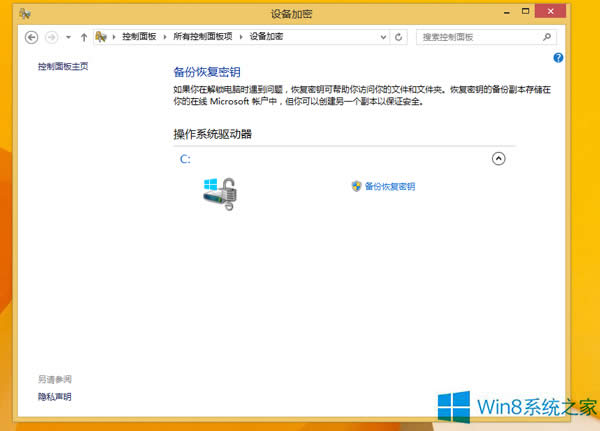Refresh the current page
Image resolution: width=600 pixels, height=431 pixels.
point(398,37)
